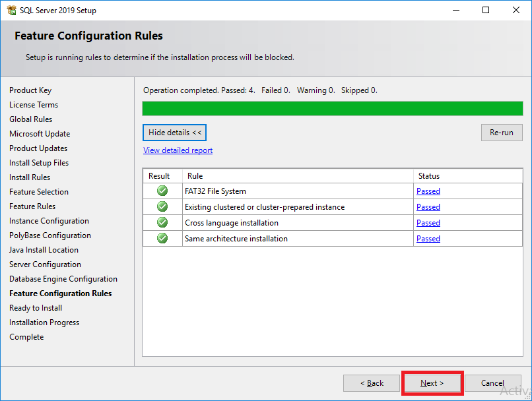Viewport: 532px width, 401px height.
Task: Select Product Updates step in sidebar
Action: pyautogui.click(x=38, y=148)
